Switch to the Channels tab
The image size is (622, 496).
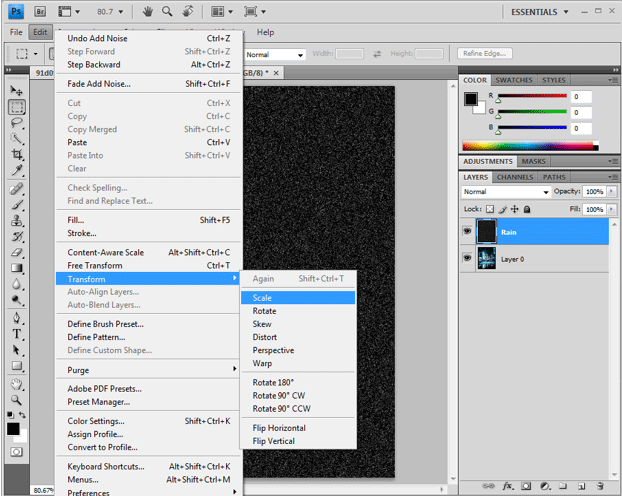tap(515, 177)
